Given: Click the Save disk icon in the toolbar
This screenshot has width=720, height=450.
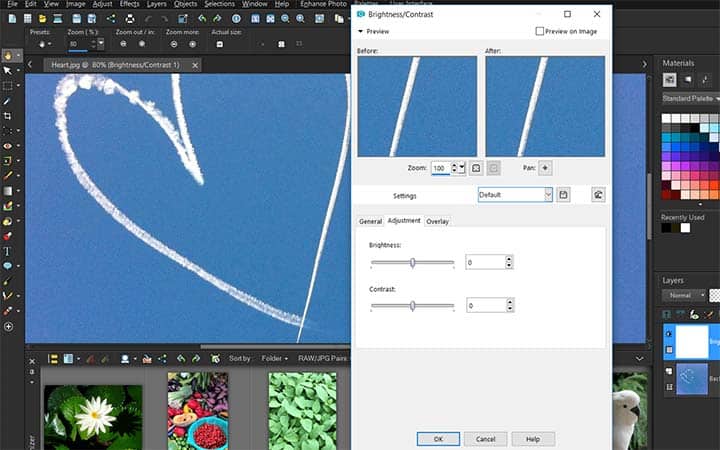Looking at the screenshot, I should click(77, 18).
